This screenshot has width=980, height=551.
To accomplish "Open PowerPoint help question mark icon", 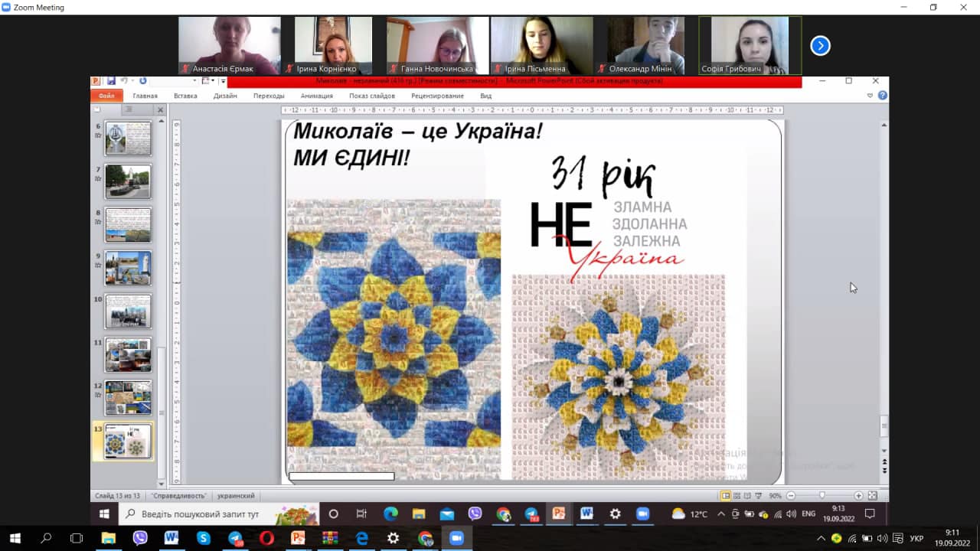I will point(883,96).
